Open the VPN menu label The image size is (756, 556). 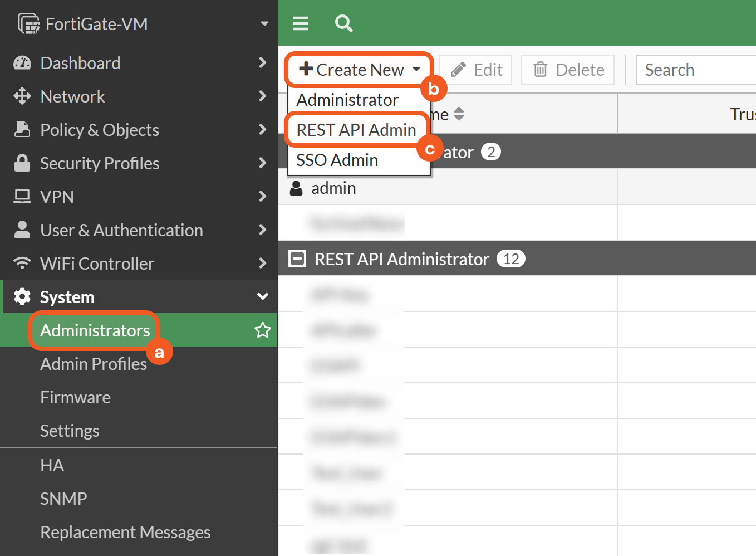[x=57, y=197]
